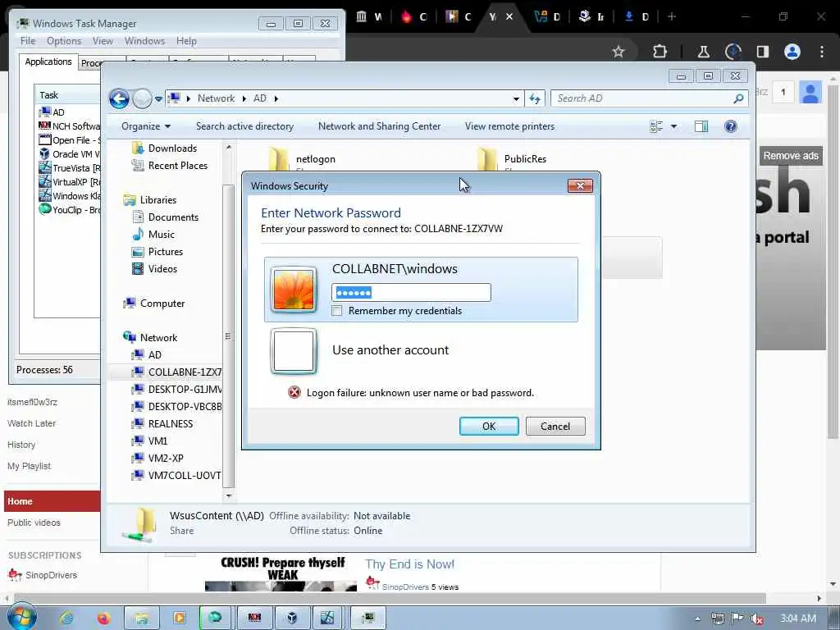The image size is (840, 630).
Task: Click the PublicRes shared folder icon
Action: [x=487, y=159]
